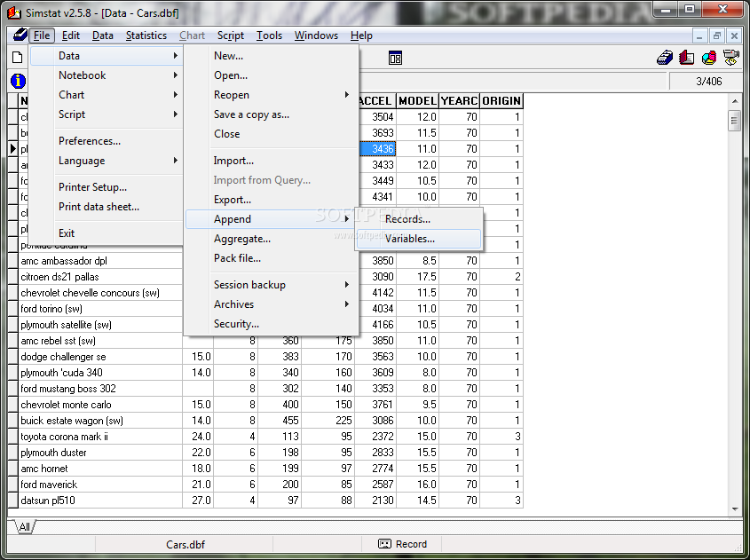Image resolution: width=750 pixels, height=560 pixels.
Task: Expand the Reopen submenu arrow
Action: (x=347, y=95)
